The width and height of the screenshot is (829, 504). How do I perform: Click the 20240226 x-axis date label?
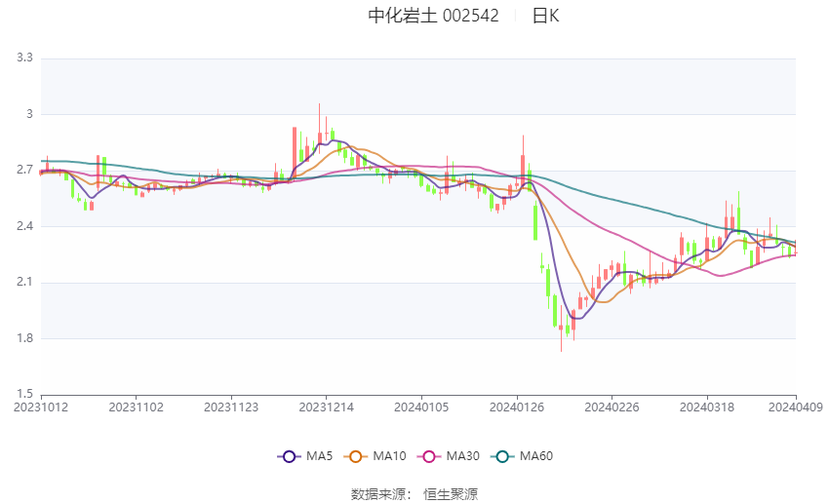612,407
